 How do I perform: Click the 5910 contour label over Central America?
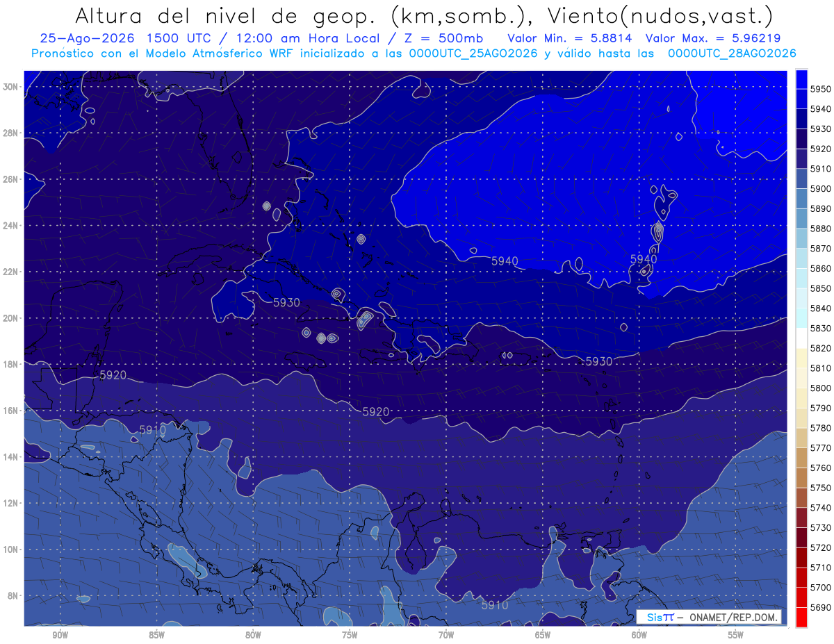(152, 431)
